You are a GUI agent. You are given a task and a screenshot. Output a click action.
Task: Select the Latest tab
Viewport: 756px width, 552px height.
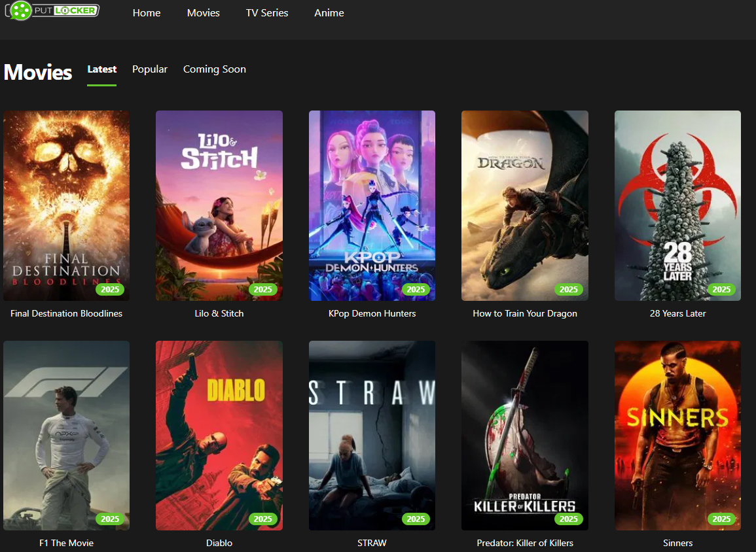101,69
